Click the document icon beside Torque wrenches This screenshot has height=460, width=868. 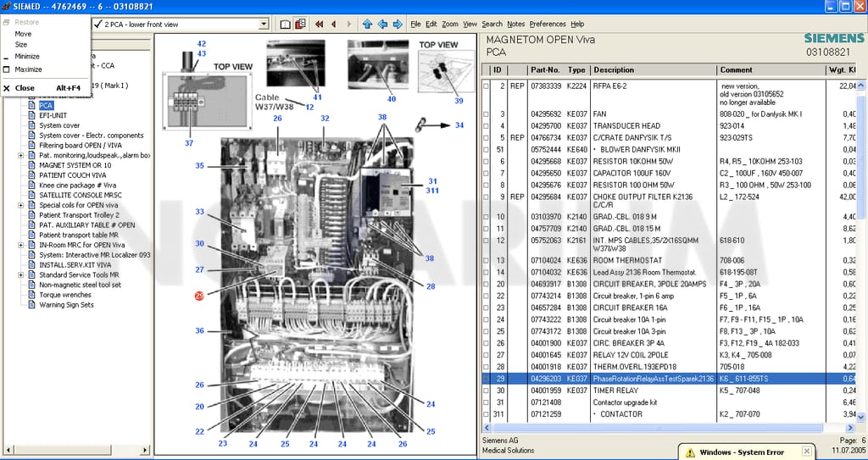(x=32, y=295)
